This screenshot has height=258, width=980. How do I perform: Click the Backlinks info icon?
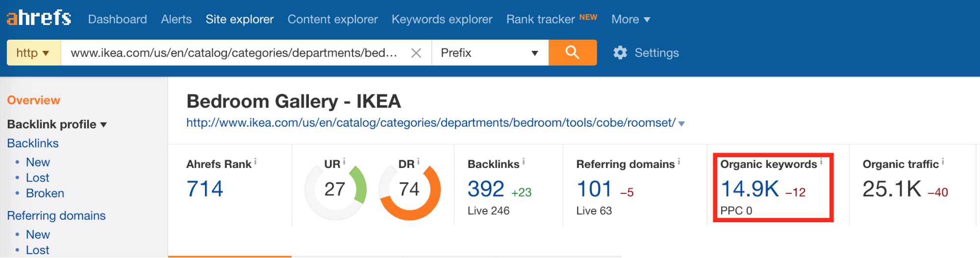click(x=524, y=161)
